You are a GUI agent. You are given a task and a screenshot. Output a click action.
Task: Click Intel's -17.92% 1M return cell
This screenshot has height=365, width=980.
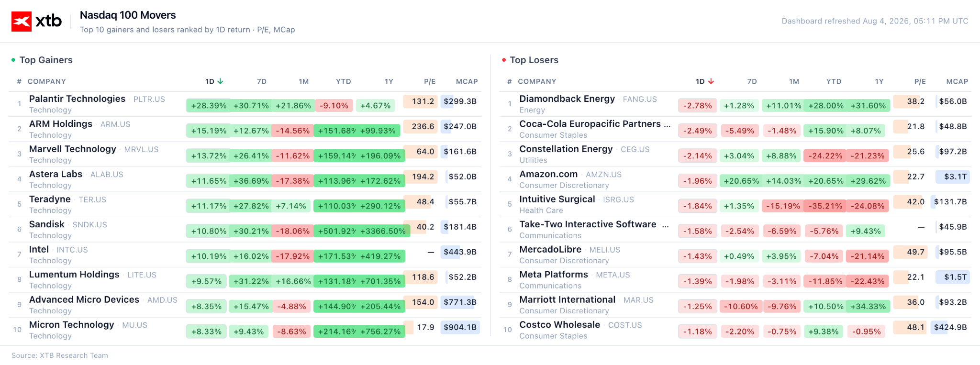[293, 256]
